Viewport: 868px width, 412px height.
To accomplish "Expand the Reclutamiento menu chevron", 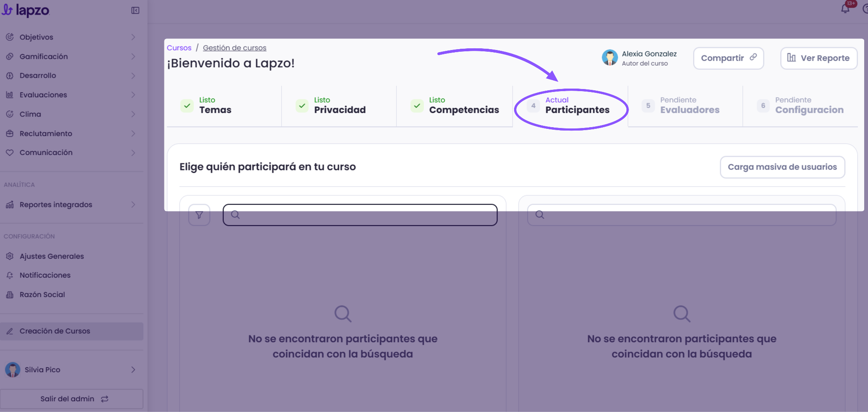I will pos(133,134).
